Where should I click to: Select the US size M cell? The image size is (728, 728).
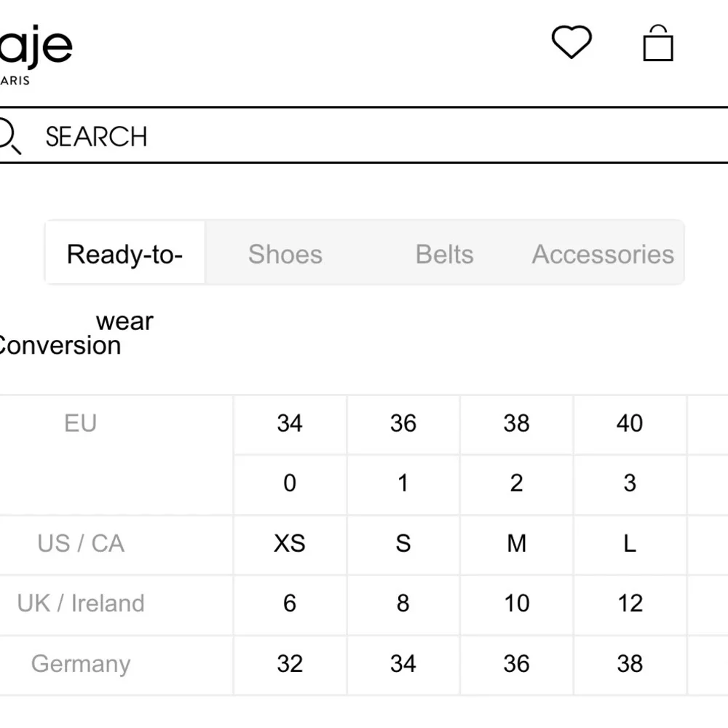(x=516, y=544)
